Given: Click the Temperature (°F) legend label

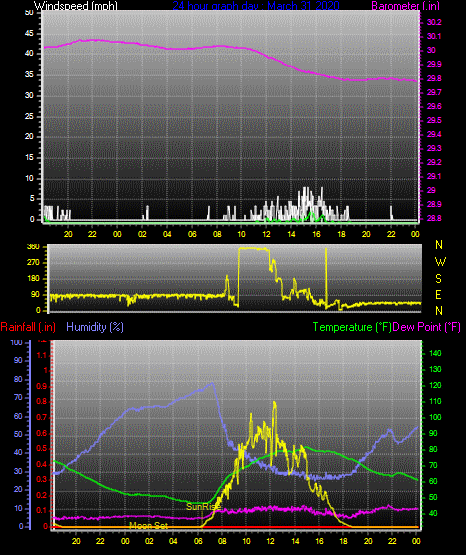Looking at the screenshot, I should pos(352,327).
